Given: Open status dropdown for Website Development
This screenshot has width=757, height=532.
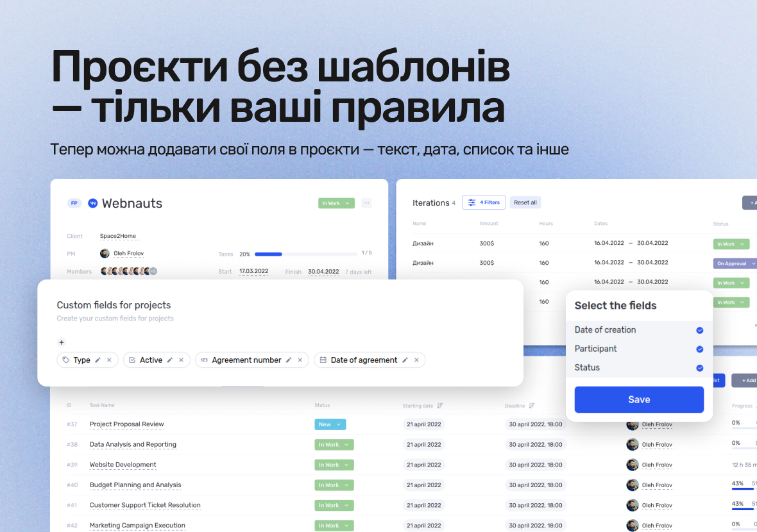Looking at the screenshot, I should point(334,465).
